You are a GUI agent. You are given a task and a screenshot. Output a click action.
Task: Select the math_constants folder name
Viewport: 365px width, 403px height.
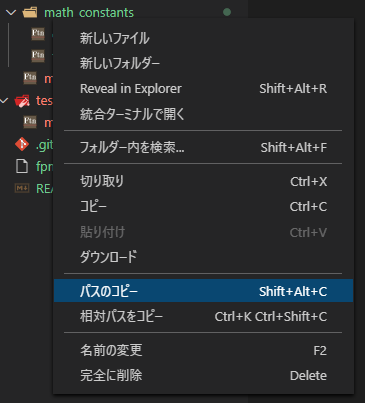89,13
